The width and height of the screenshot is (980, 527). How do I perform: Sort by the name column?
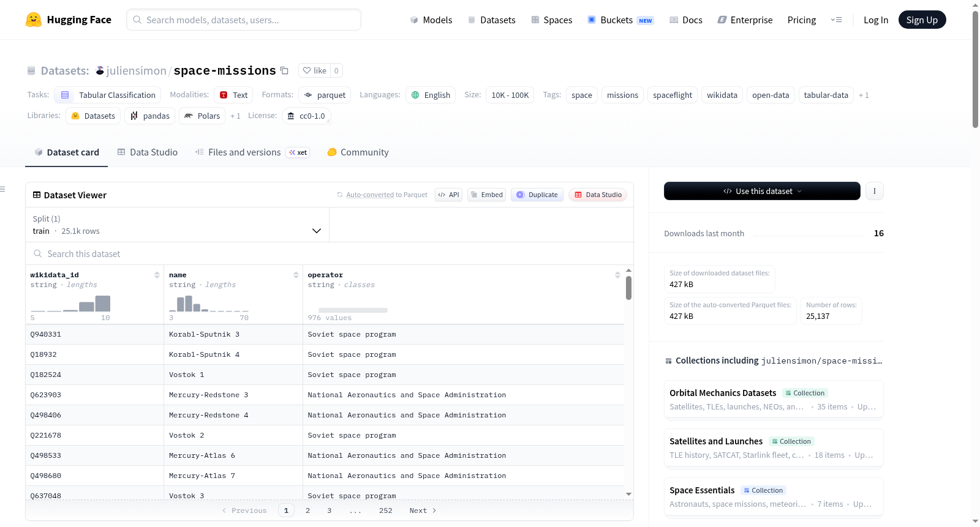296,275
